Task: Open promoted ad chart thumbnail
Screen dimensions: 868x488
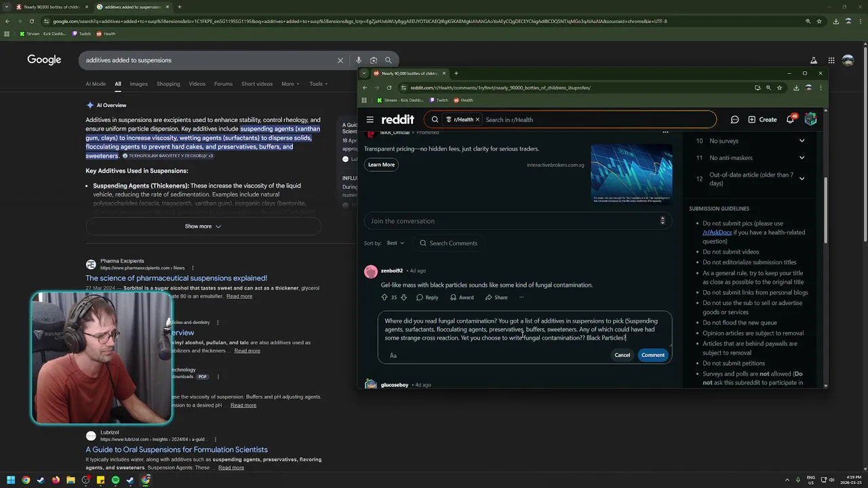Action: click(631, 174)
